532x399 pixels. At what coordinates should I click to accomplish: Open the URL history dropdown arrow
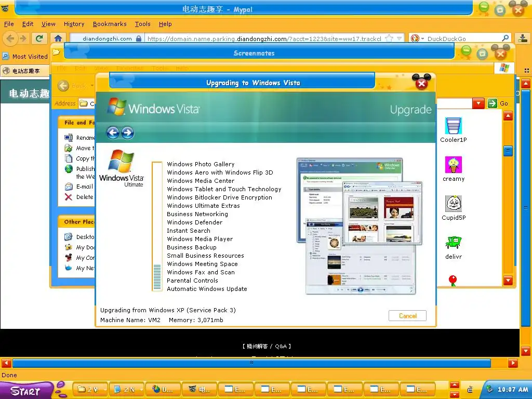click(x=400, y=38)
